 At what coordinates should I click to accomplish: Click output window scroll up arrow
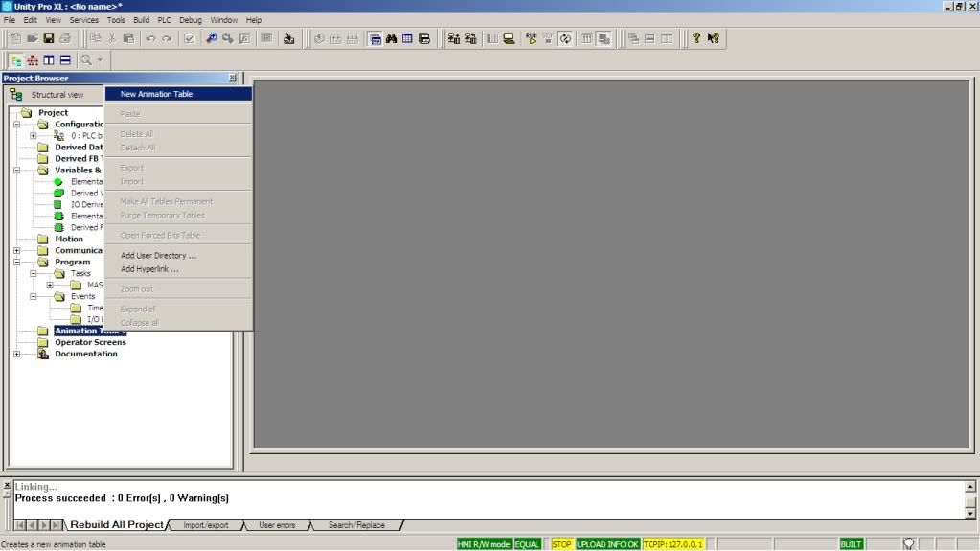[970, 487]
